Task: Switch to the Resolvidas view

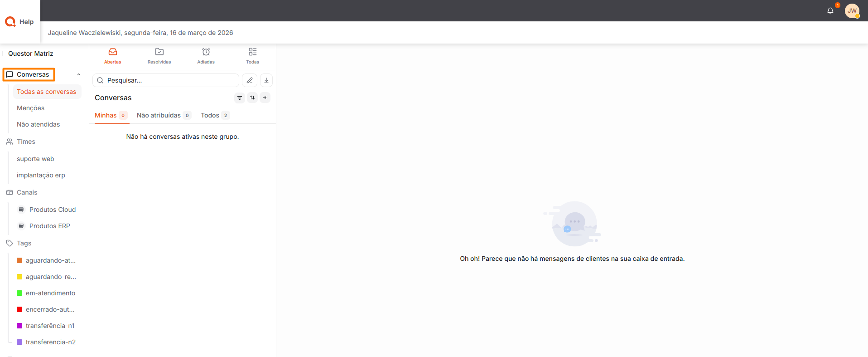Action: point(159,56)
